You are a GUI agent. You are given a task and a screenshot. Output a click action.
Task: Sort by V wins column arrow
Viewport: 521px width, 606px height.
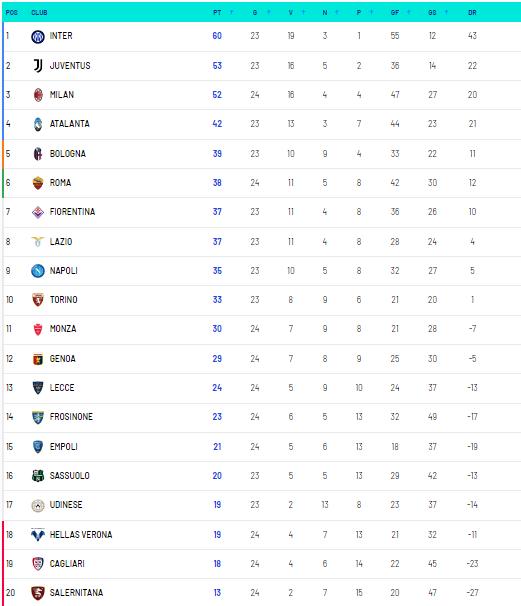[x=303, y=12]
